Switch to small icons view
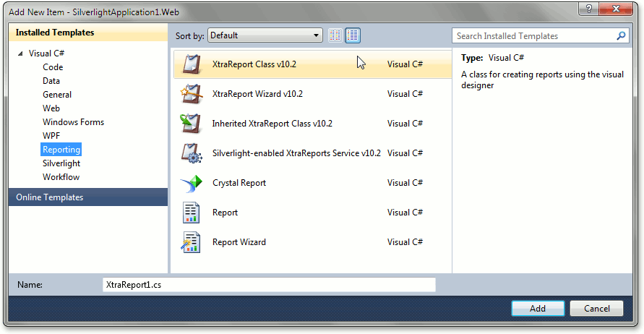 (x=335, y=35)
